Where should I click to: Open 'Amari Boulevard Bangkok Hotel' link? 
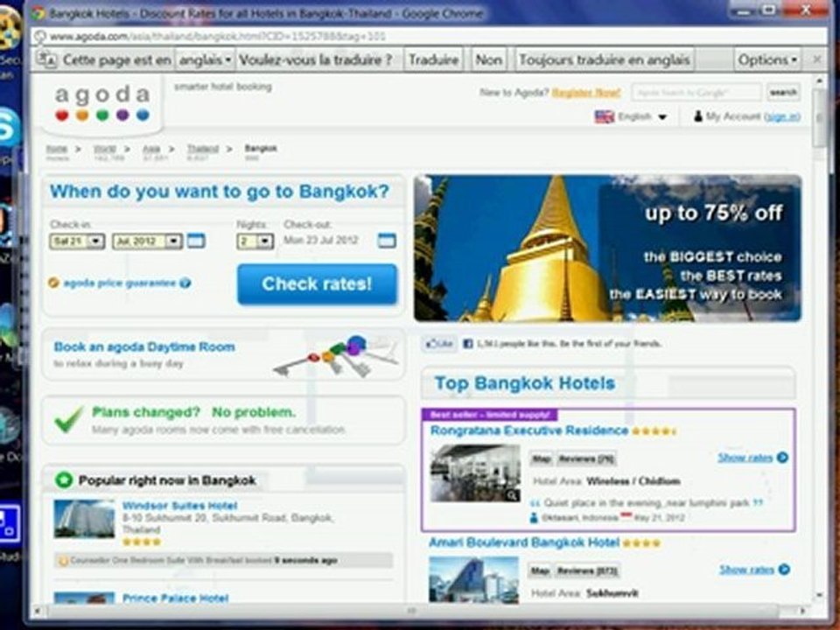[524, 542]
